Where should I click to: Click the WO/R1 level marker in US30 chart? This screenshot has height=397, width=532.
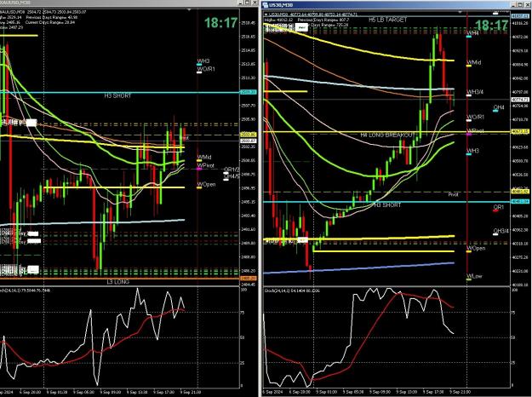pos(475,118)
